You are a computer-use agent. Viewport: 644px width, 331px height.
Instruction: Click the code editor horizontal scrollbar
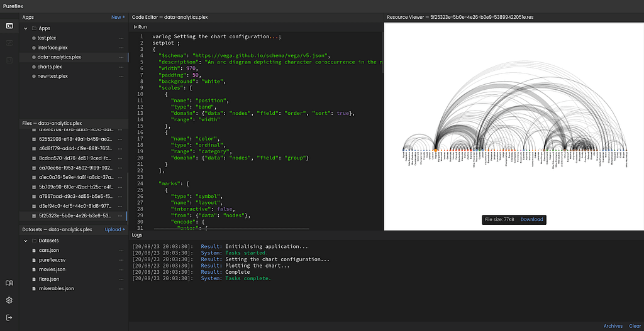[231, 229]
